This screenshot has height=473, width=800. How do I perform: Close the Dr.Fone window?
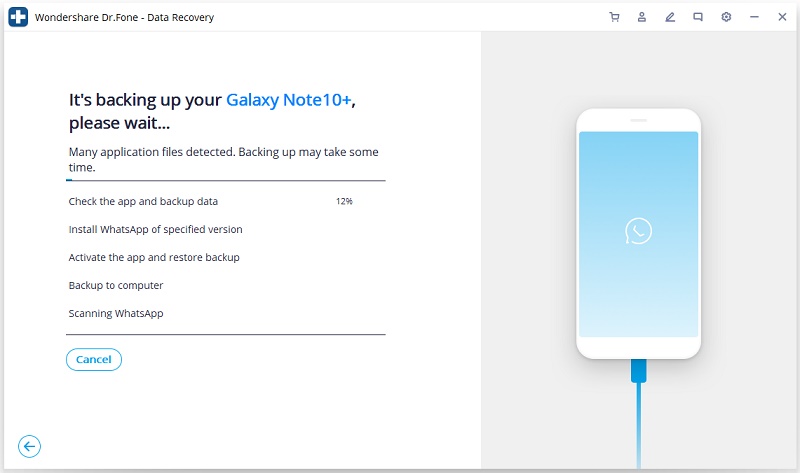point(782,17)
